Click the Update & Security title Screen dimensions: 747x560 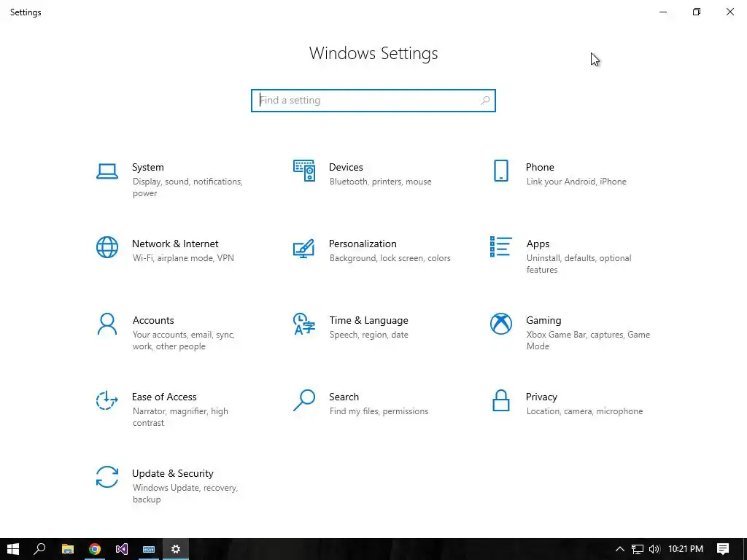click(x=172, y=473)
